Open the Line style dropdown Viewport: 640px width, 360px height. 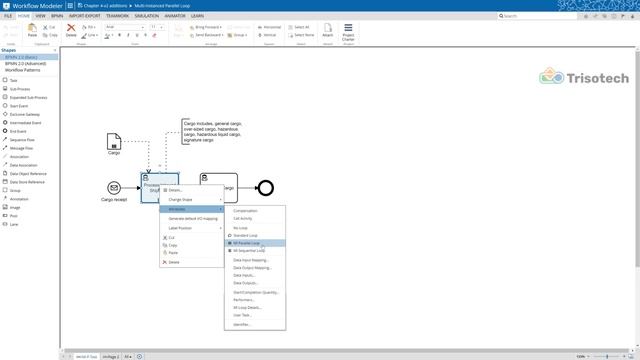[x=89, y=35]
